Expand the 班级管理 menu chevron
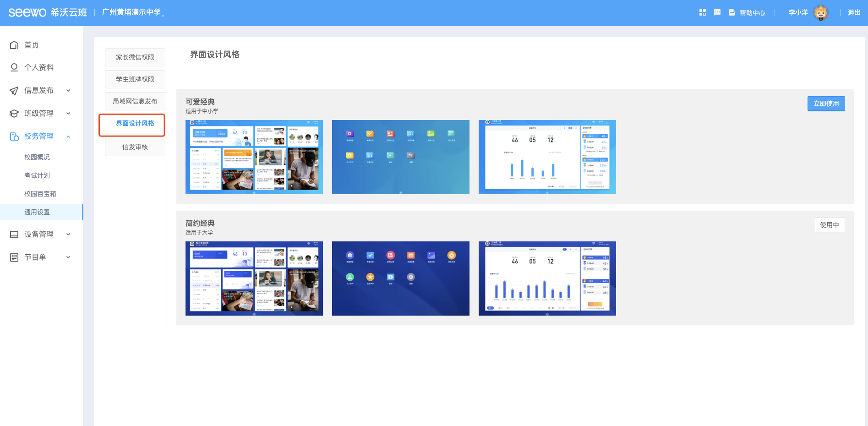The image size is (868, 426). pyautogui.click(x=68, y=113)
